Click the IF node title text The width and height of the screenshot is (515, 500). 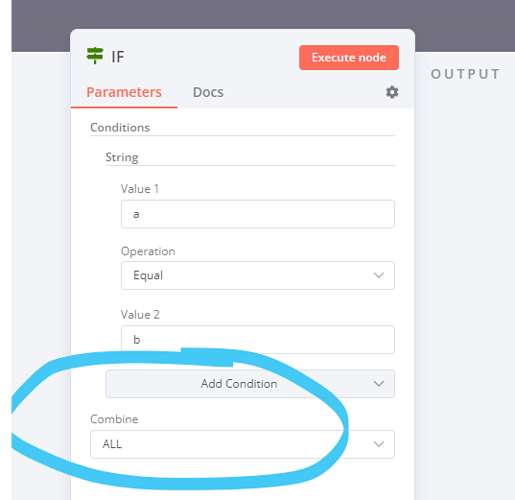[118, 57]
